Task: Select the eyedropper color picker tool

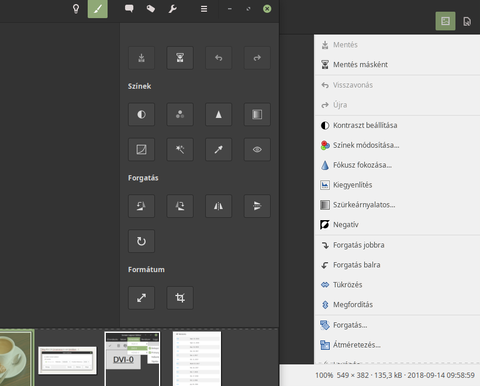Action: (219, 150)
